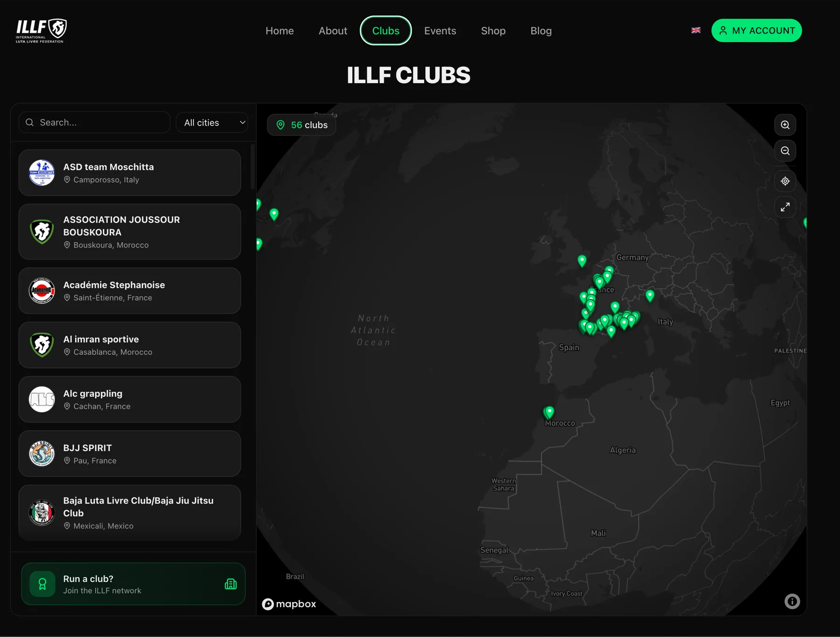
Task: Click the award ribbon icon in Run a club
Action: point(42,584)
